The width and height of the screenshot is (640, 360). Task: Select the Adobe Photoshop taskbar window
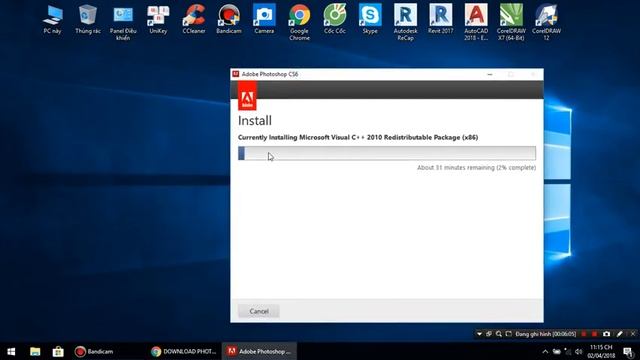[260, 351]
